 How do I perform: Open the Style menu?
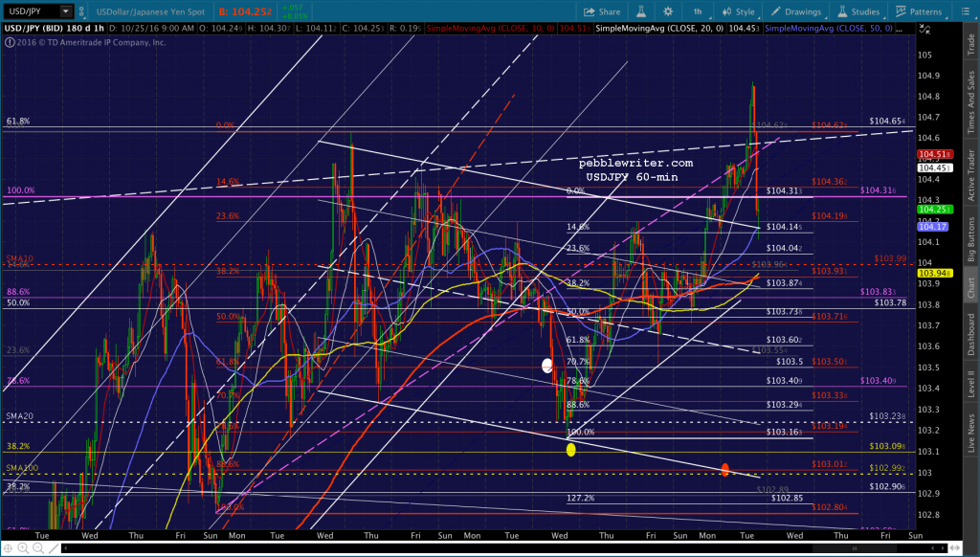click(739, 11)
